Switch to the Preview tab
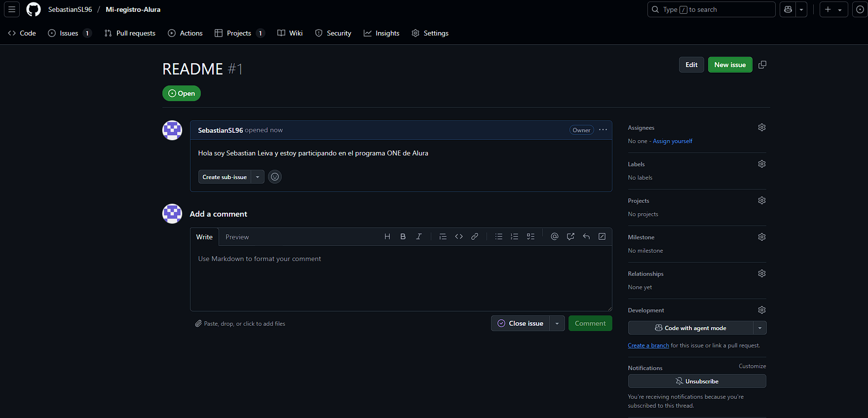 [237, 237]
